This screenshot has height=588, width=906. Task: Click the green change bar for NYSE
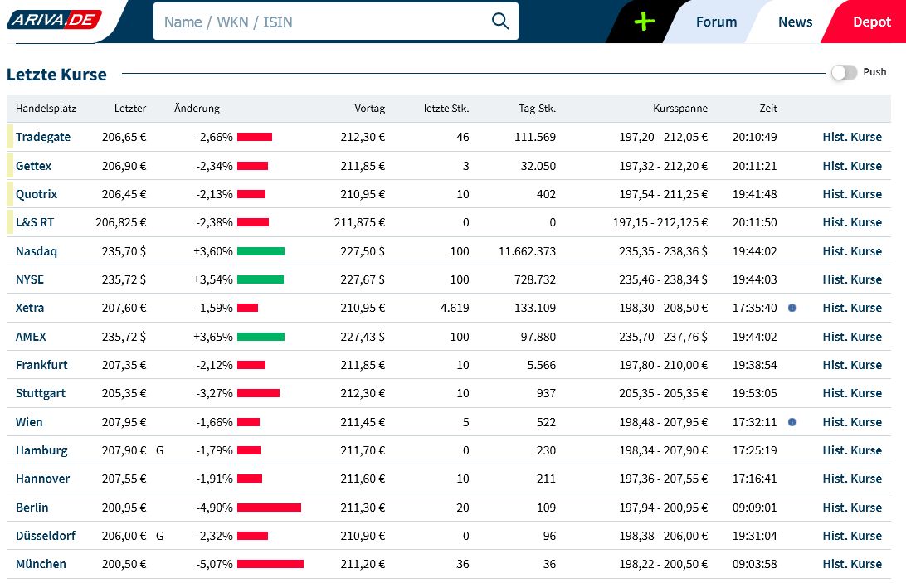coord(261,279)
